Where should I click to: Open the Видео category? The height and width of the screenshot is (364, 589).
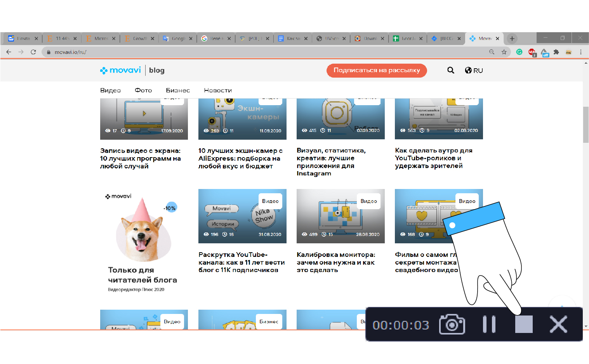coord(110,90)
